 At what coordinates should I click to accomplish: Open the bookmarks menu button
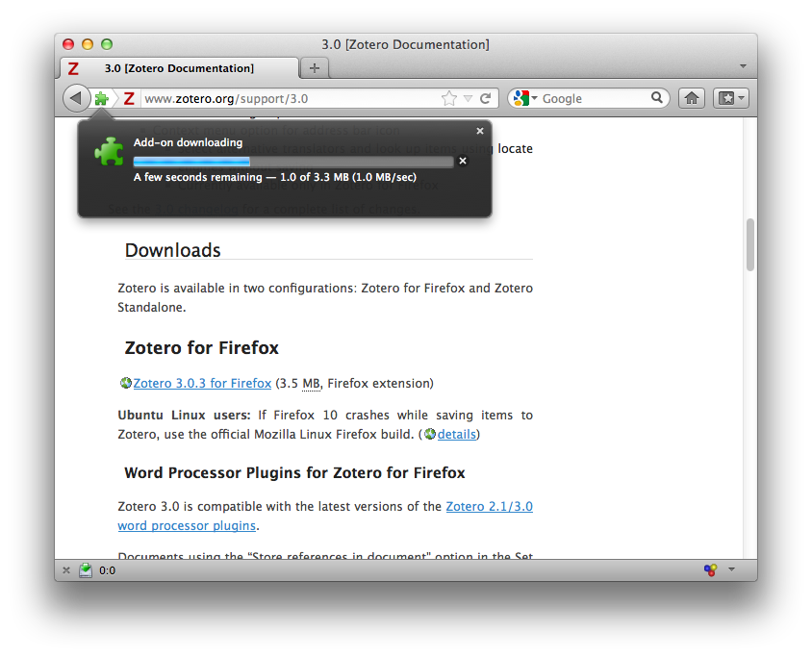click(x=730, y=98)
